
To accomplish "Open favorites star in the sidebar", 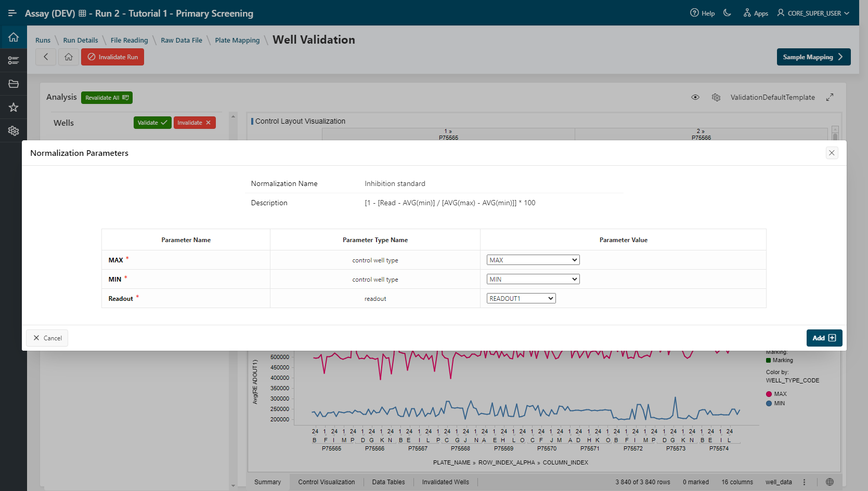I will coord(14,107).
